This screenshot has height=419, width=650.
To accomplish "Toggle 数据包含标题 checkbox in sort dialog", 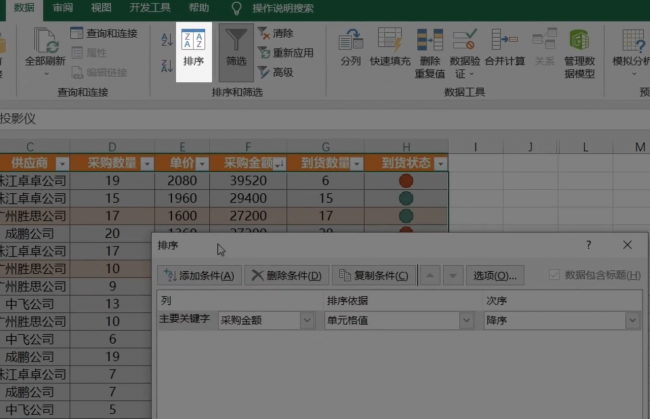I will click(x=554, y=275).
